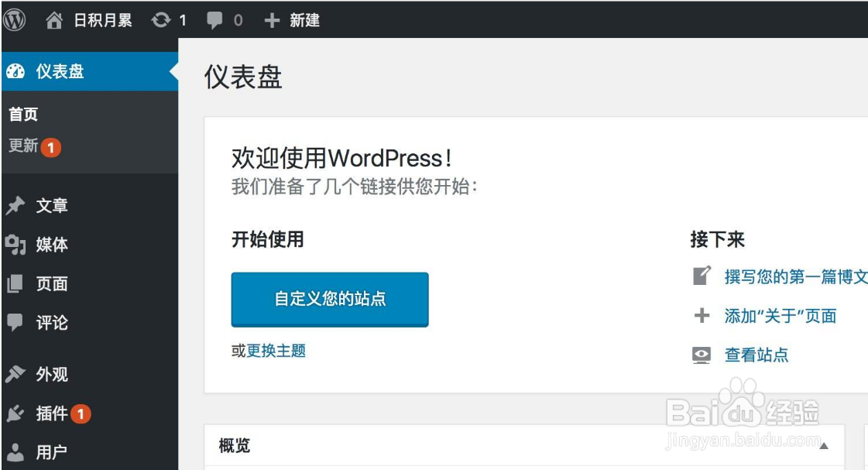The image size is (868, 470).
Task: Click the update count 1 in toolbar
Action: pos(183,20)
